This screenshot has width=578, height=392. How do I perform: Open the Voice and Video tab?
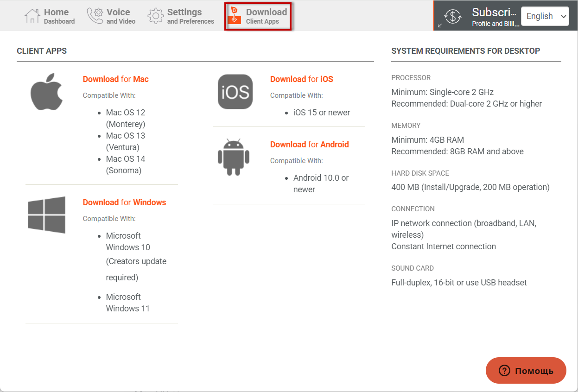pos(121,16)
